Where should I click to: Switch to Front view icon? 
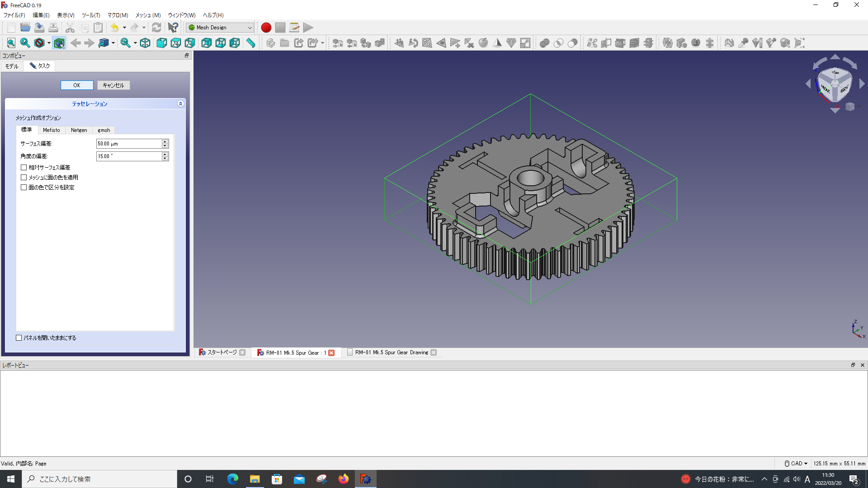pyautogui.click(x=161, y=43)
